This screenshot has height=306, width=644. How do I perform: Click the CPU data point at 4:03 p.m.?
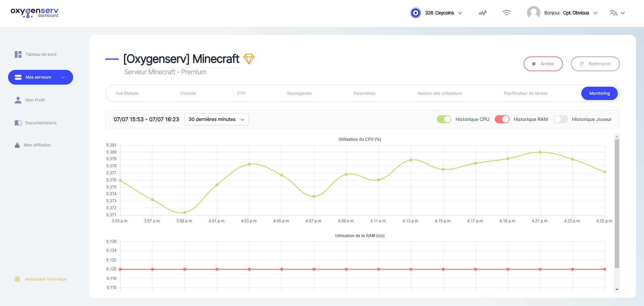coord(250,164)
